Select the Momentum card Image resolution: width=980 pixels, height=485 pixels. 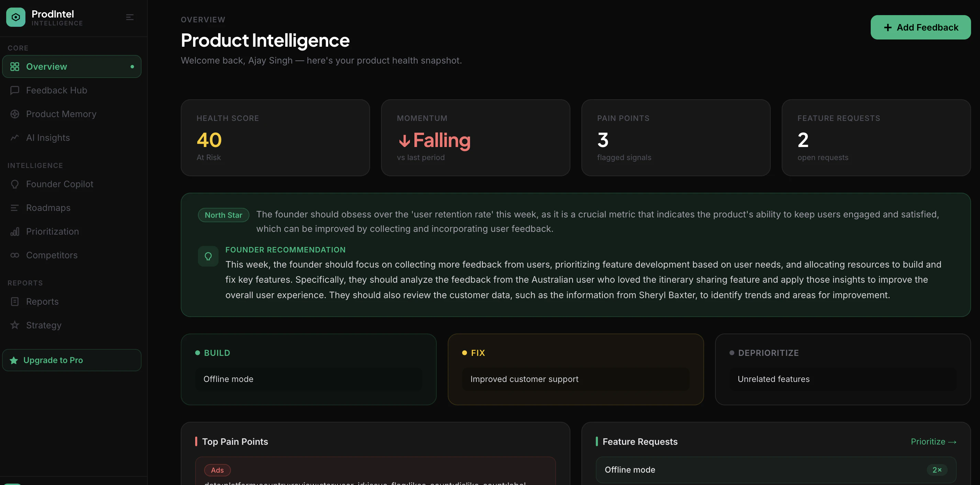(475, 138)
